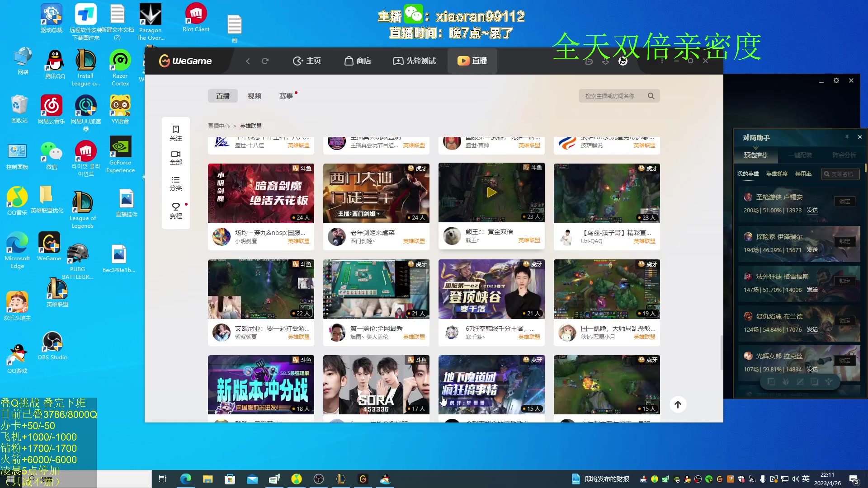Open the Riot Client desktop shortcut

(x=196, y=18)
